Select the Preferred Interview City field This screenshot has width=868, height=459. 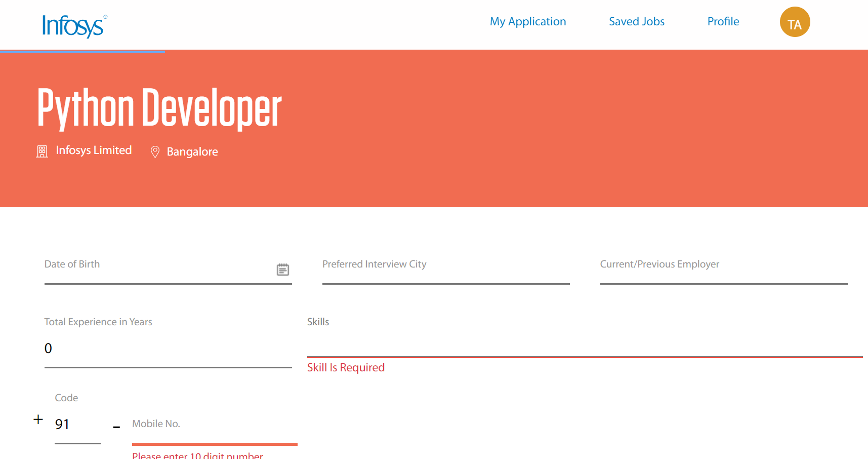(x=446, y=269)
